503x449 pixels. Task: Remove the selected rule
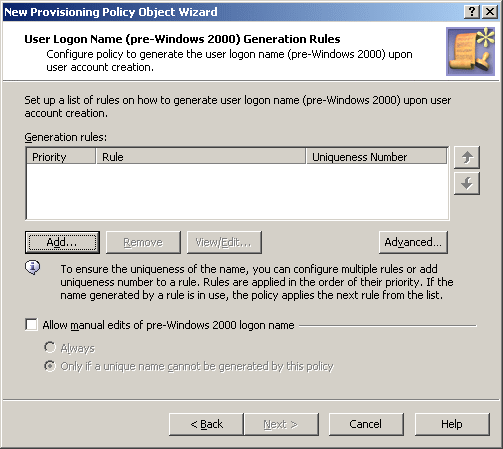tap(143, 242)
